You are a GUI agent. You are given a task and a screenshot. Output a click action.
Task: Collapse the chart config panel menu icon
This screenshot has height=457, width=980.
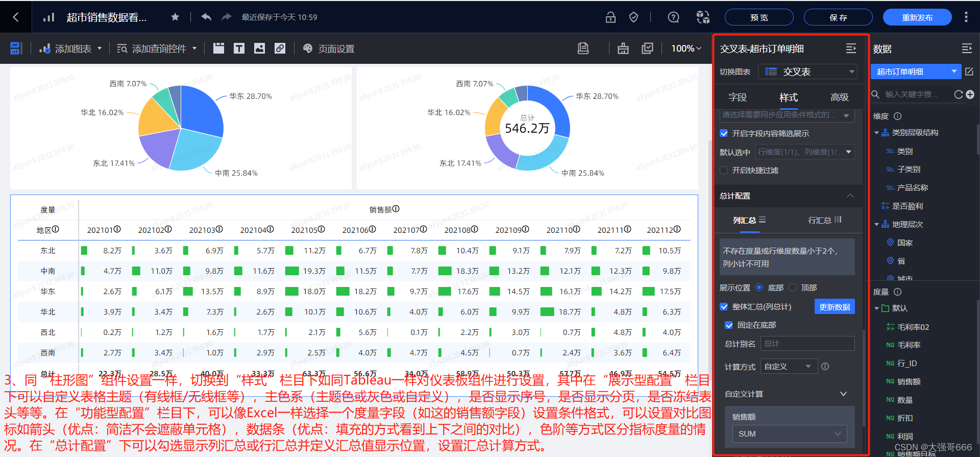[x=851, y=49]
